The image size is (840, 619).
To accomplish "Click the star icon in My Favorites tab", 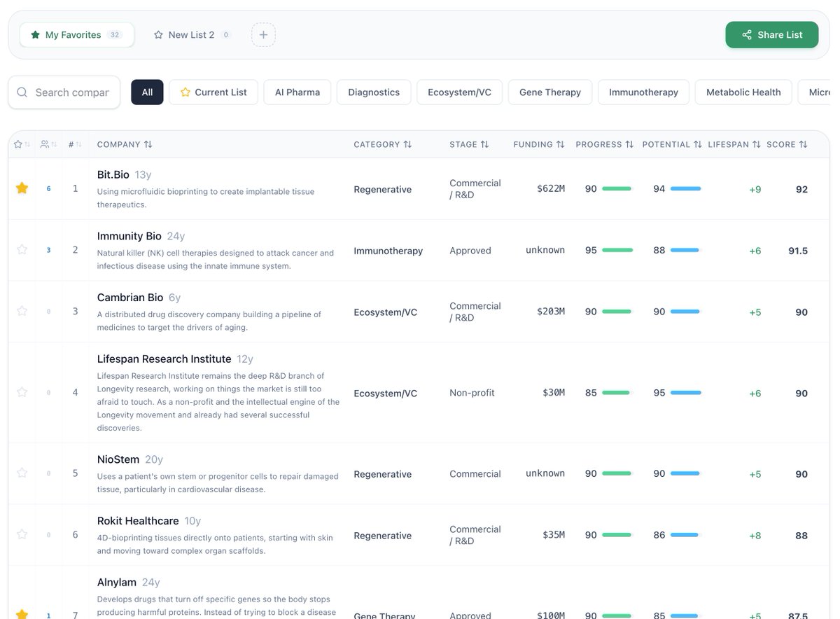I will pos(35,35).
